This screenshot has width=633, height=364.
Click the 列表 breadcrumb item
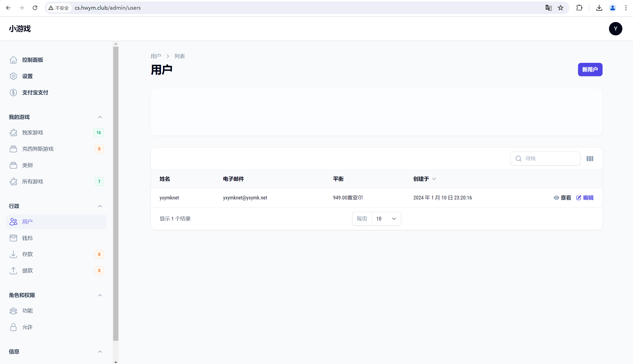tap(180, 56)
